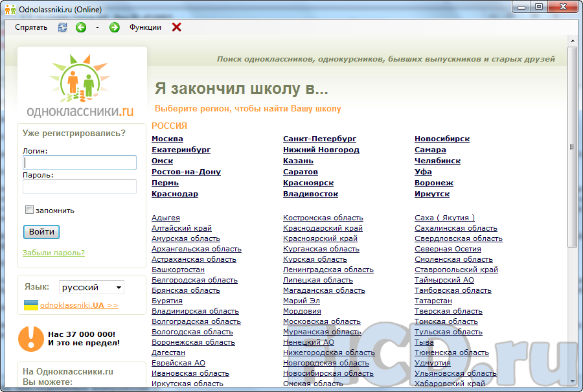Open the Воронеж city link
Viewport: 583px width, 392px height.
click(x=434, y=183)
